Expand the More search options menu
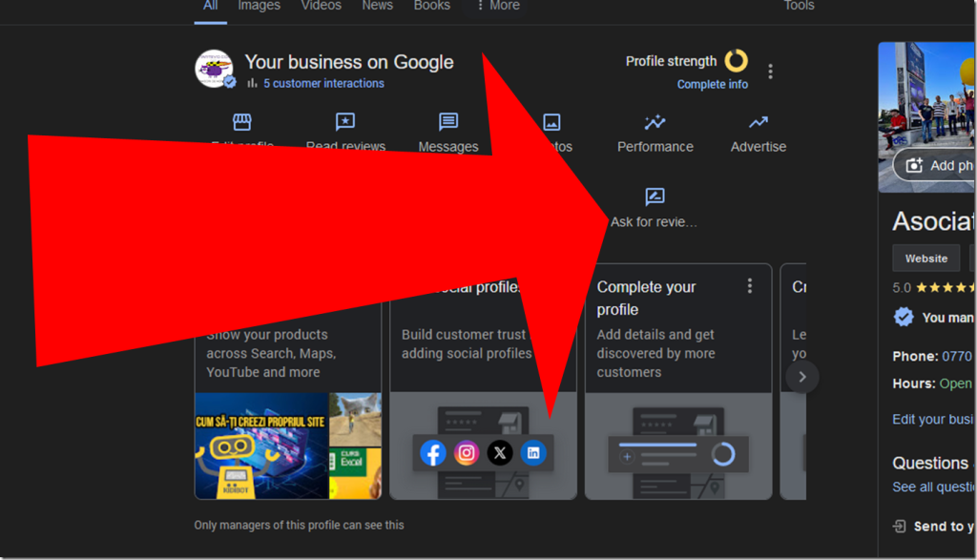The width and height of the screenshot is (977, 560). click(498, 6)
